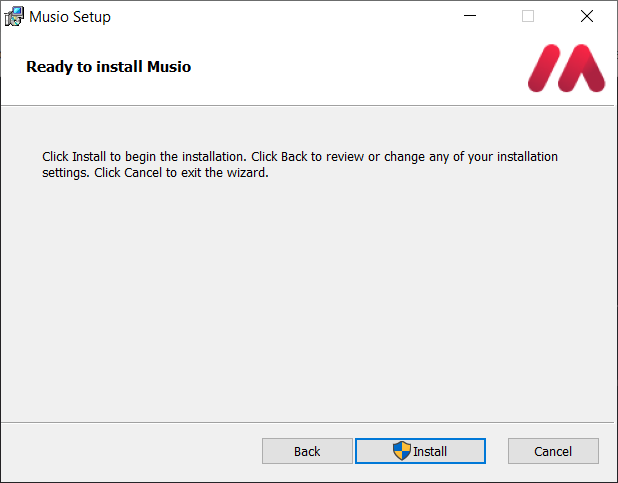Cancel the Musio installation wizard
Image resolution: width=618 pixels, height=483 pixels.
coord(553,451)
